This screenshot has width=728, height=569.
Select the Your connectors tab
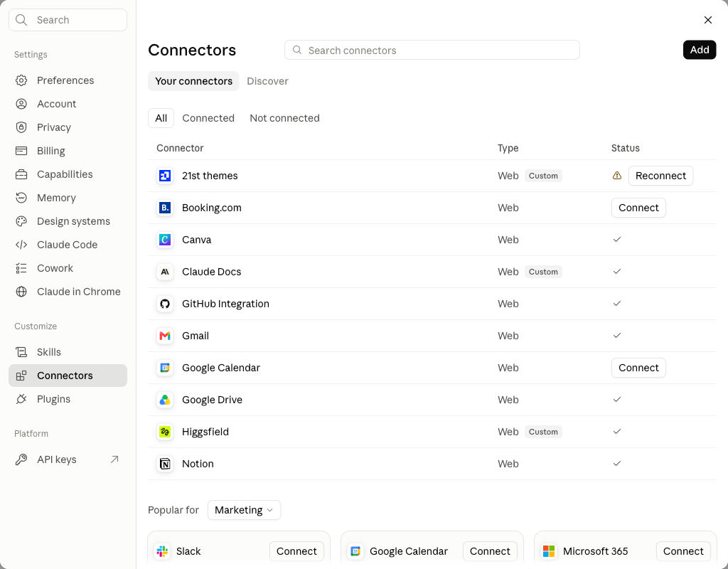click(x=193, y=81)
